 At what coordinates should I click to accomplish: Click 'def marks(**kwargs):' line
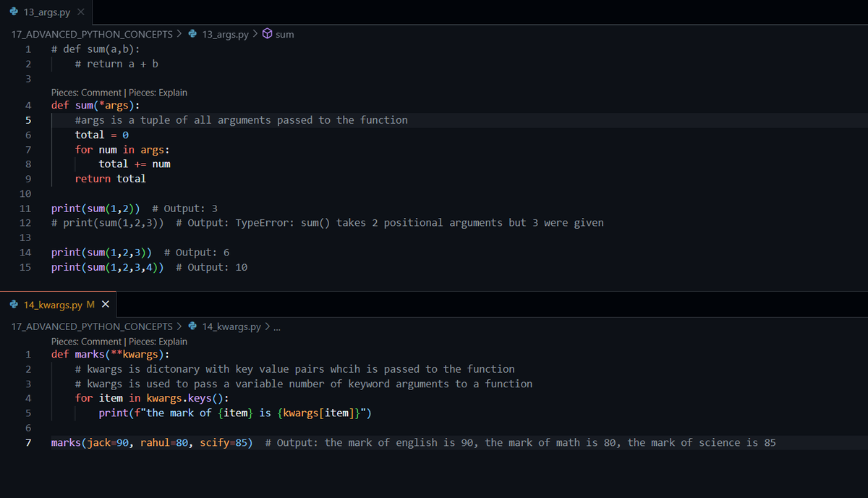[x=111, y=355]
